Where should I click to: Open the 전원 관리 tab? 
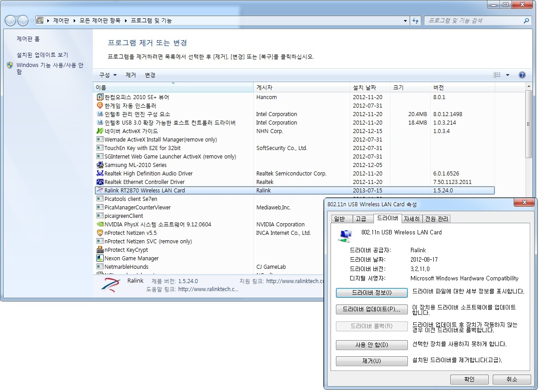[436, 219]
